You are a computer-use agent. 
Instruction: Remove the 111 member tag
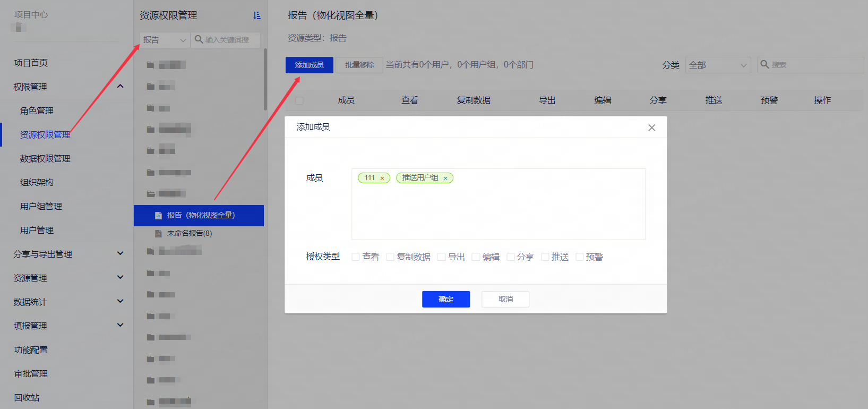[382, 178]
